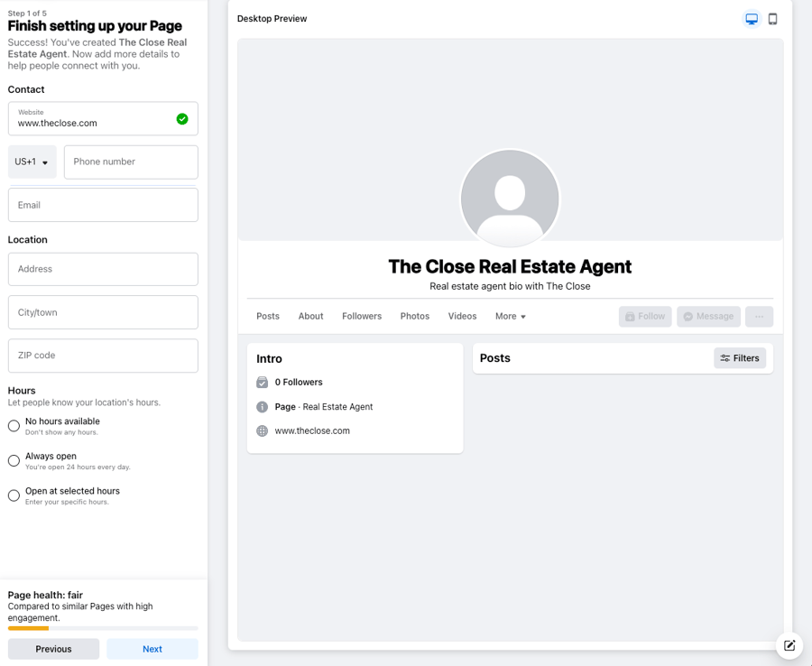Click the green checkmark on the Website field

tap(182, 118)
